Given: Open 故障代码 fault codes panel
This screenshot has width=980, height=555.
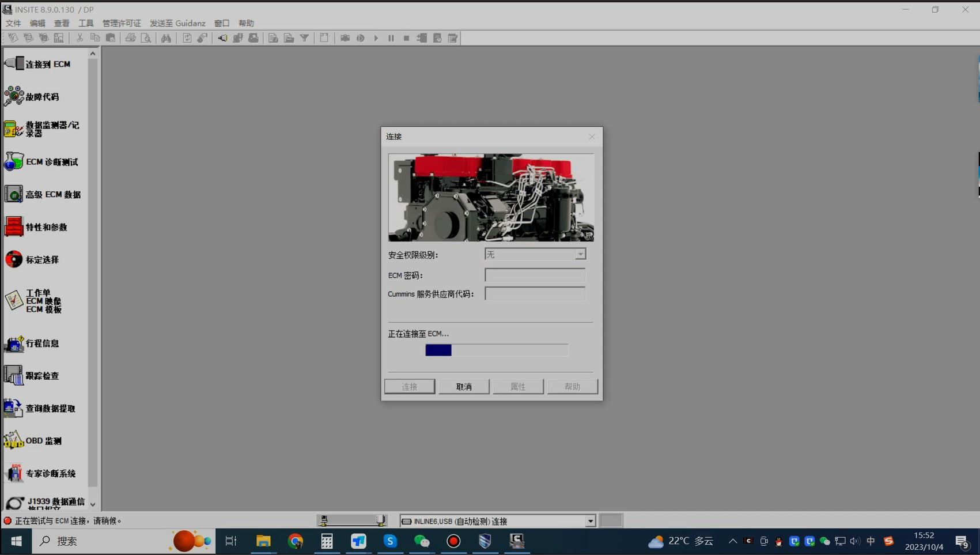Looking at the screenshot, I should [x=15, y=96].
